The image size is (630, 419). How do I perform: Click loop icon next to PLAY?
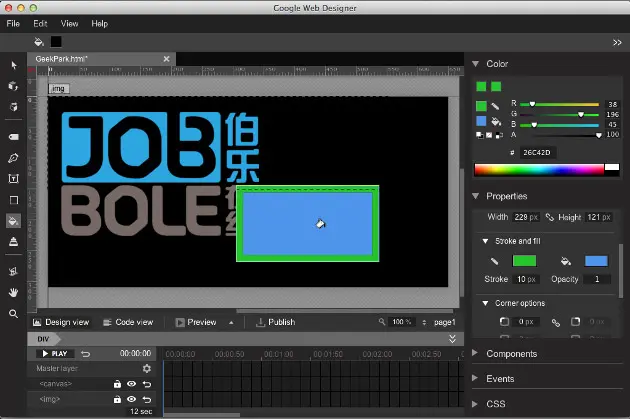[86, 354]
